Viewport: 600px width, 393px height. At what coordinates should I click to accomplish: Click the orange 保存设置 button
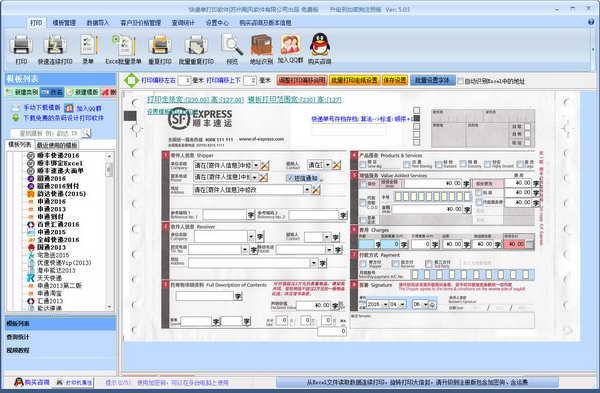(395, 80)
